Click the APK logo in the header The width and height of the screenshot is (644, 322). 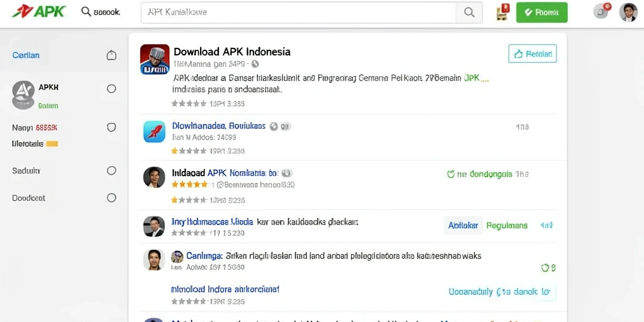39,11
